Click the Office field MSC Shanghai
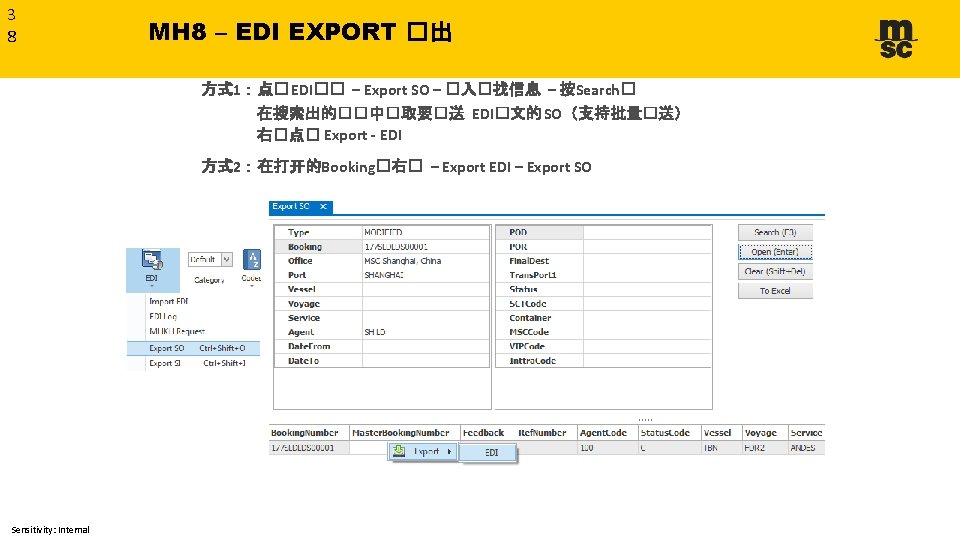Viewport: 960px width, 540px height. point(426,261)
